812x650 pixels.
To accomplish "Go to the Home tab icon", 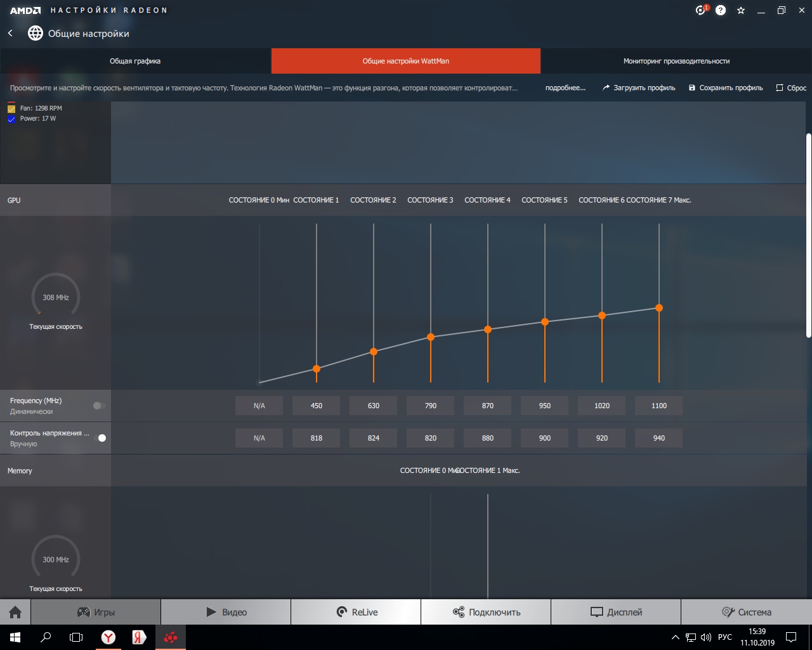I will [15, 612].
